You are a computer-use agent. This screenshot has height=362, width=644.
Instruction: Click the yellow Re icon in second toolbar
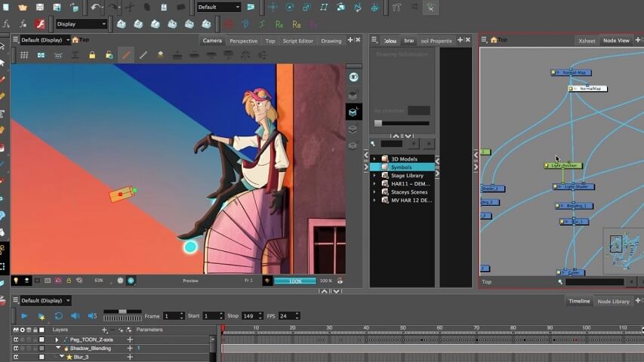coord(296,25)
